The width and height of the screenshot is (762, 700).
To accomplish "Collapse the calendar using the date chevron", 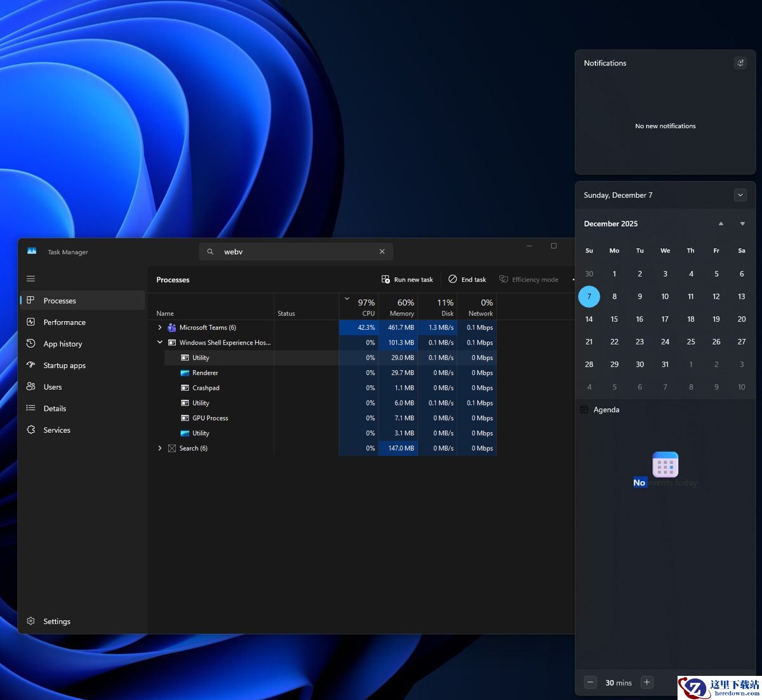I will (x=740, y=195).
